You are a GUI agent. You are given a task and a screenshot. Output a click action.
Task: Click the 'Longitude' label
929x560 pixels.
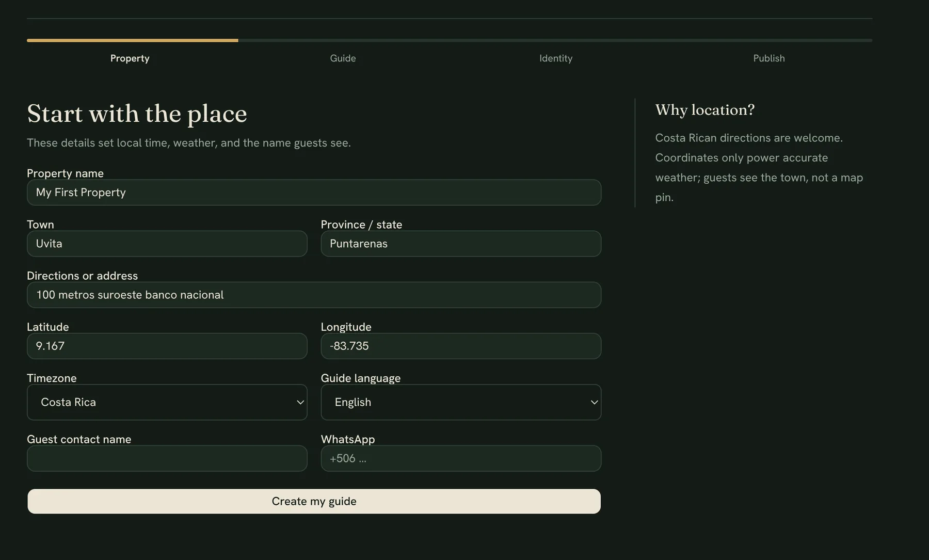(x=346, y=327)
